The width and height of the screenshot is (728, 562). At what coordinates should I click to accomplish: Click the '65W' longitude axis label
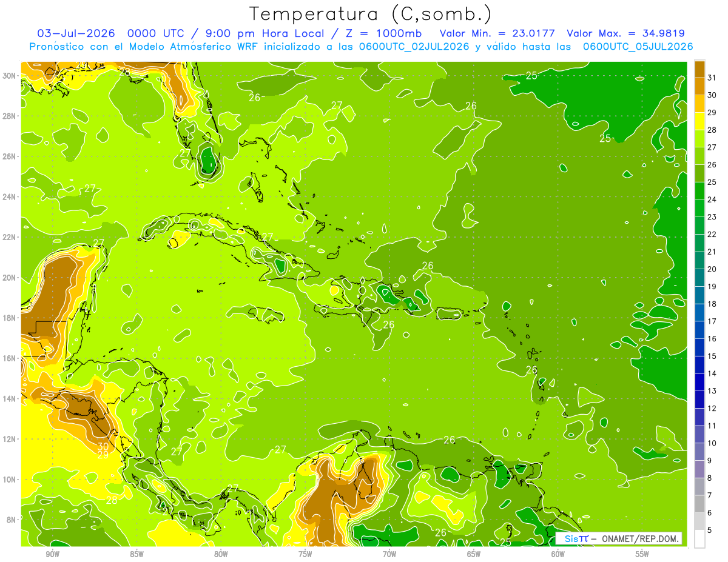click(474, 554)
